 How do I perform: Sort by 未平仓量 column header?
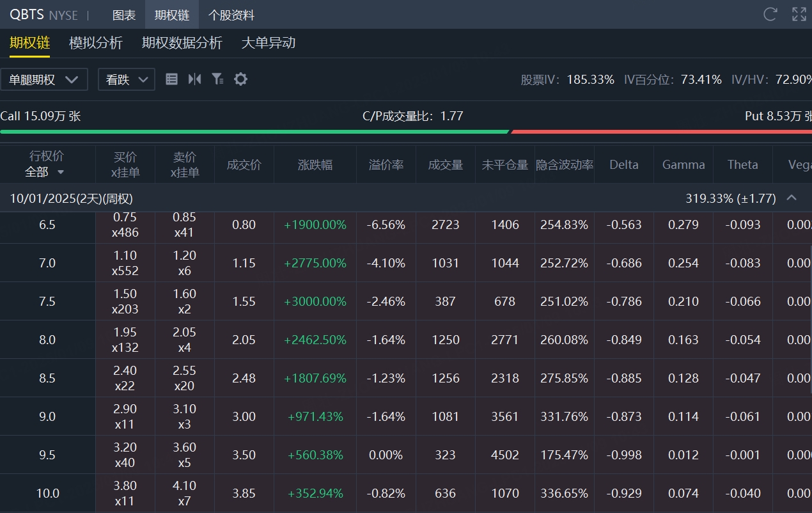505,164
